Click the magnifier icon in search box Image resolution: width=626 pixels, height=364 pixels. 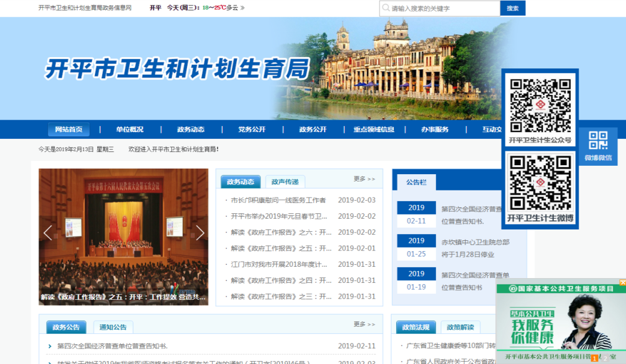(385, 8)
